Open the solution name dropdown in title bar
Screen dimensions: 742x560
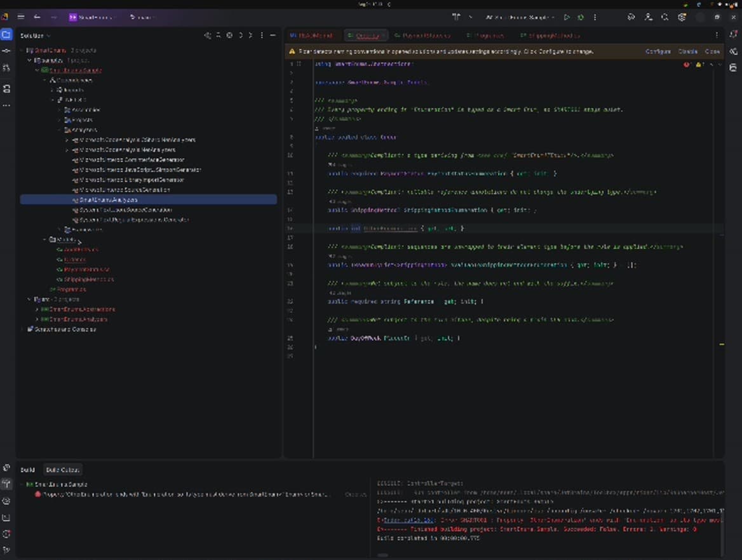coord(92,17)
